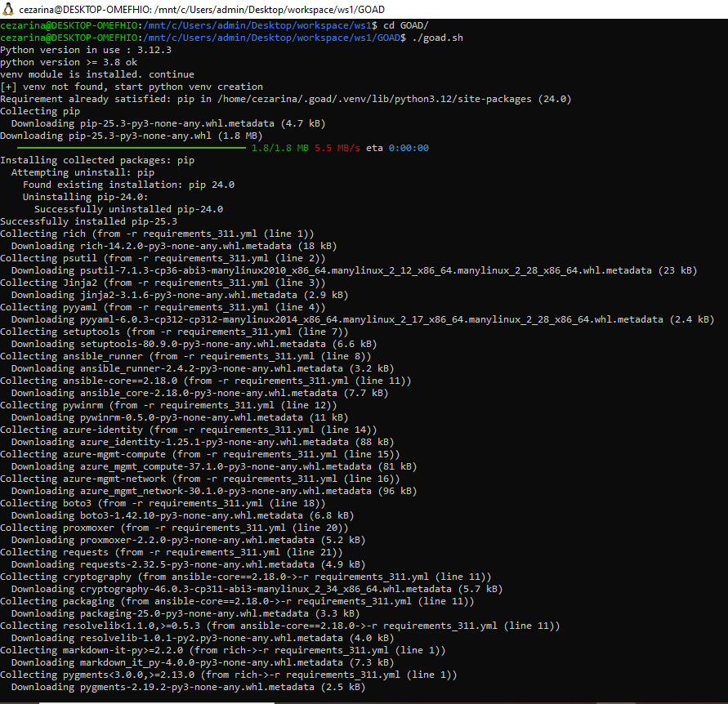This screenshot has width=728, height=704.
Task: Click the 'Collecting azure-identity' line
Action: coord(188,430)
